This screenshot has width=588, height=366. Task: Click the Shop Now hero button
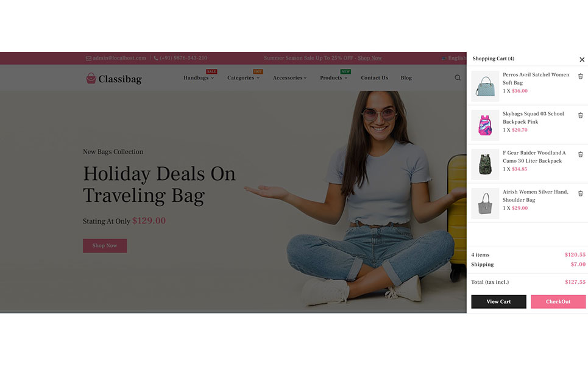click(x=105, y=245)
